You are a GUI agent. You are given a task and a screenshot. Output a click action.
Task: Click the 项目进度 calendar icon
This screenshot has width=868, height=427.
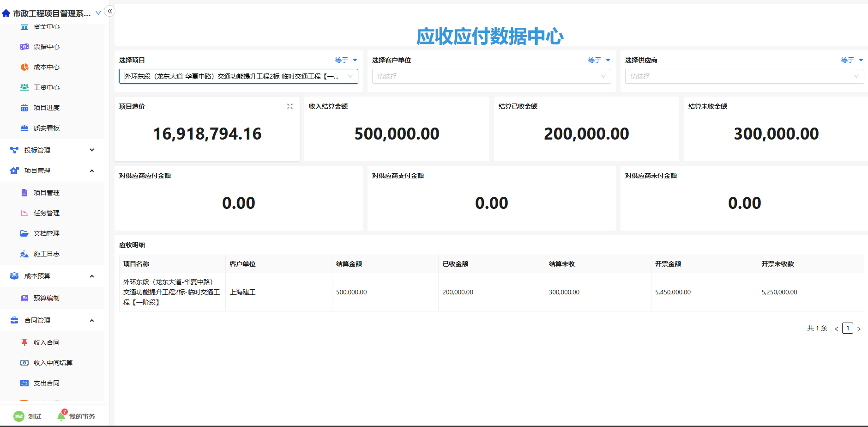coord(24,108)
